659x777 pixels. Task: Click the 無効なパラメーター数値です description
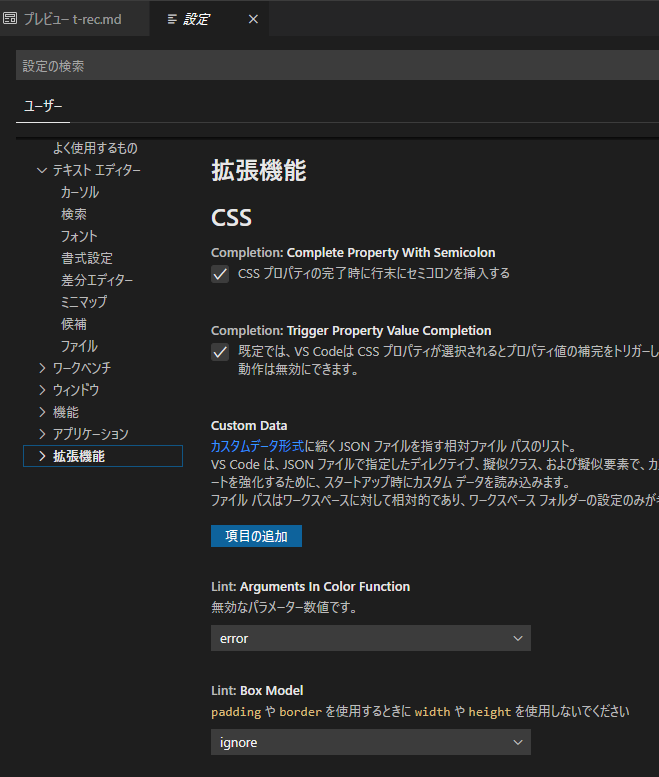coord(284,607)
